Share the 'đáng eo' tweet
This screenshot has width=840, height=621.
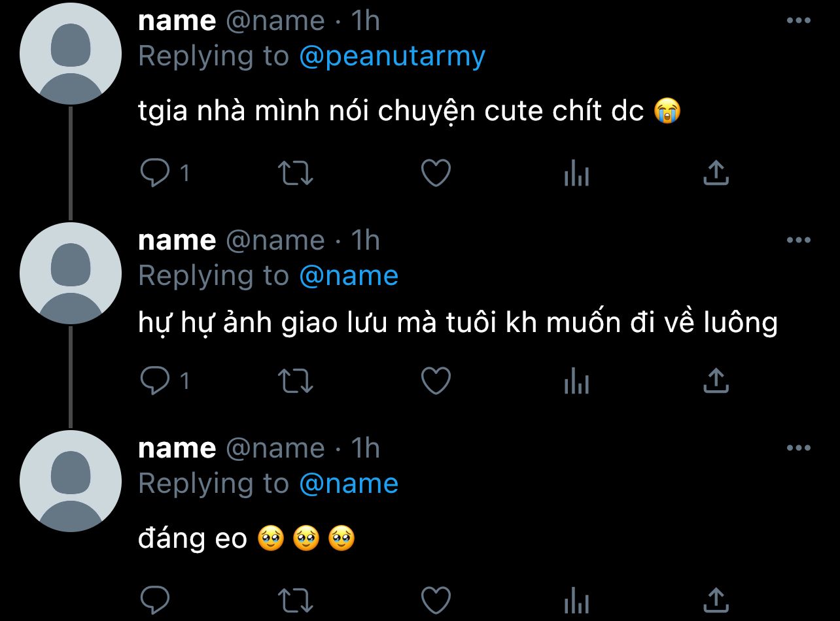click(716, 599)
